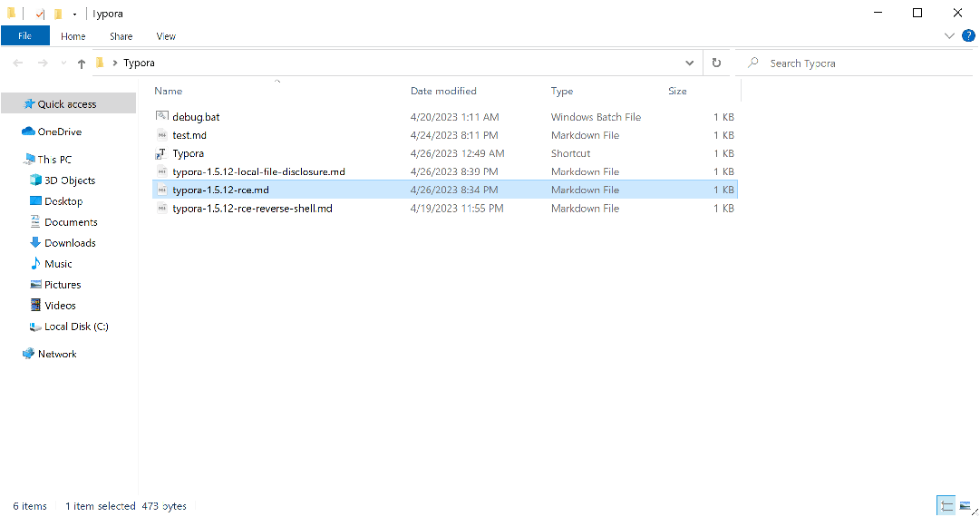980x517 pixels.
Task: Open the Recent locations dropdown arrow
Action: click(x=63, y=63)
